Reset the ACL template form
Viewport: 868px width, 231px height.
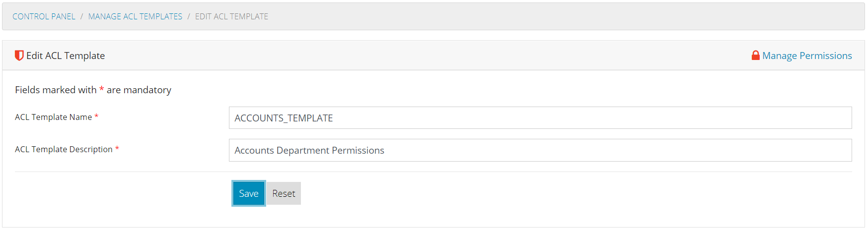coord(284,193)
